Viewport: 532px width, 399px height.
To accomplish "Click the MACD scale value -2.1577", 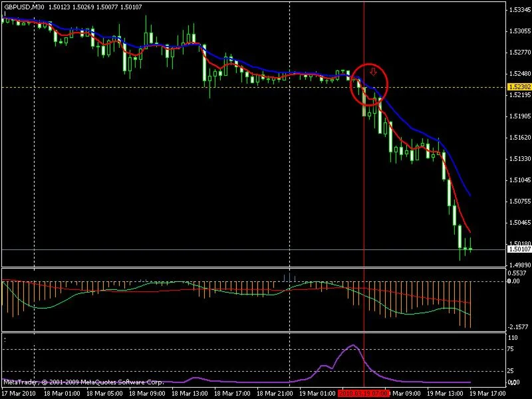I will [x=518, y=327].
